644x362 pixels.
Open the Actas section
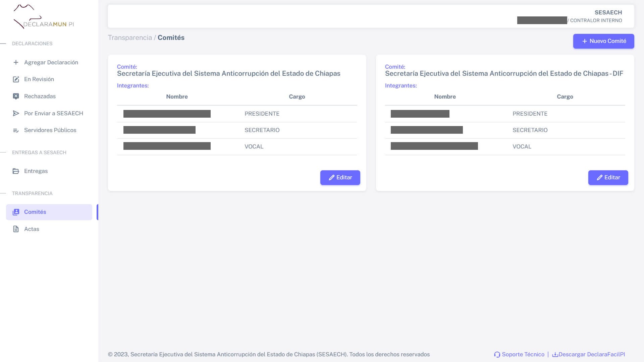pyautogui.click(x=49, y=229)
